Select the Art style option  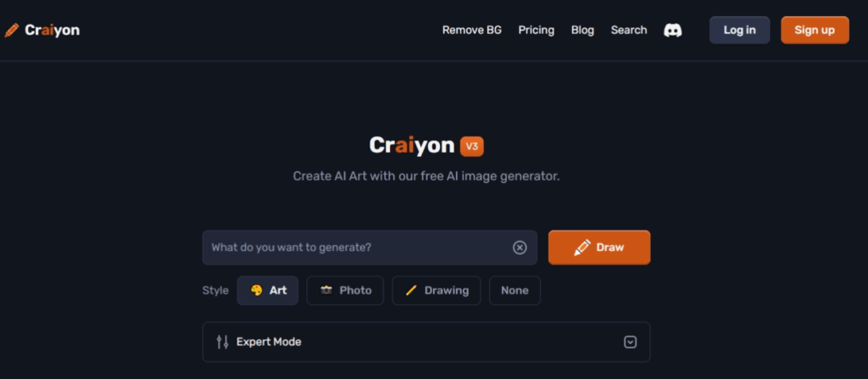(267, 290)
